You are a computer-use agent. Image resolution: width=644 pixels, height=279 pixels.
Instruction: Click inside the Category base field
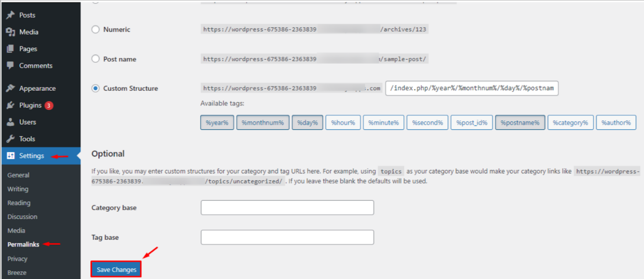coord(287,207)
